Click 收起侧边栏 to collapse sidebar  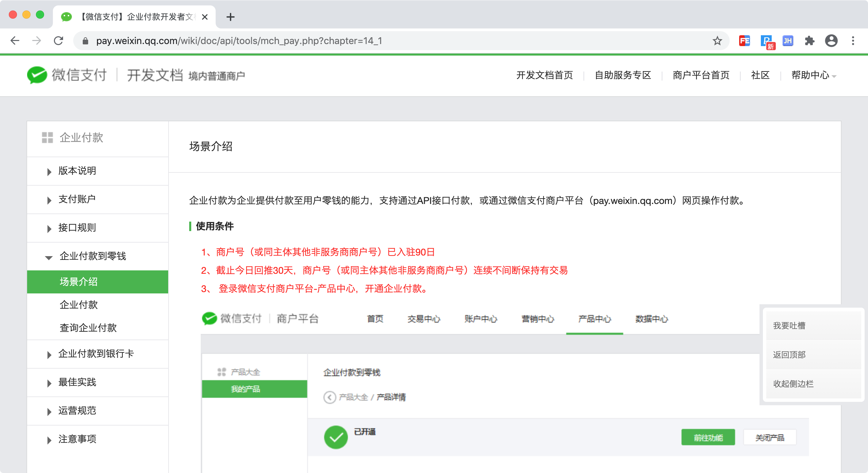793,384
